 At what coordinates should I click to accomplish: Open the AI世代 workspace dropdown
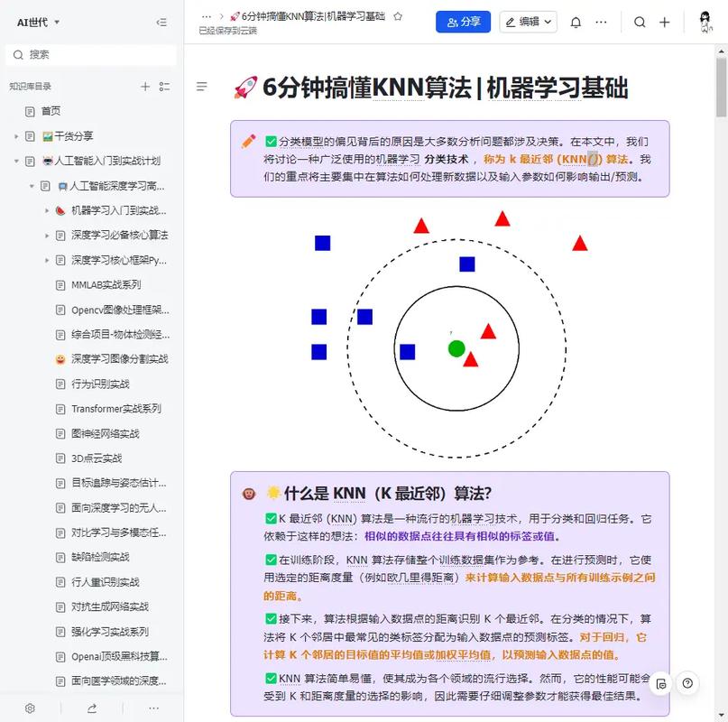click(32, 22)
